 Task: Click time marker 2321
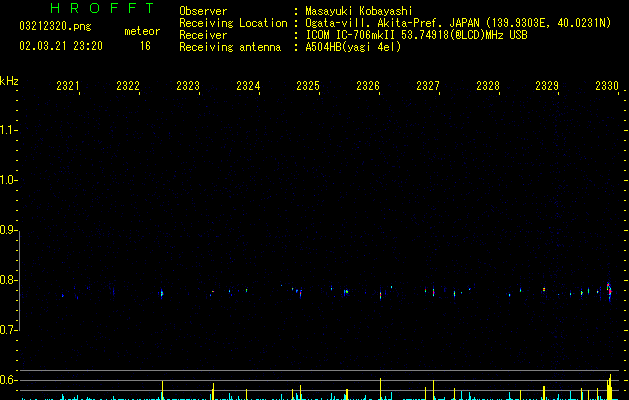click(x=68, y=86)
